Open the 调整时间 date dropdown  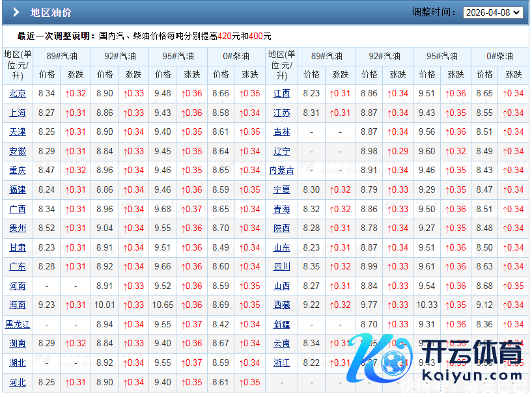pyautogui.click(x=492, y=12)
